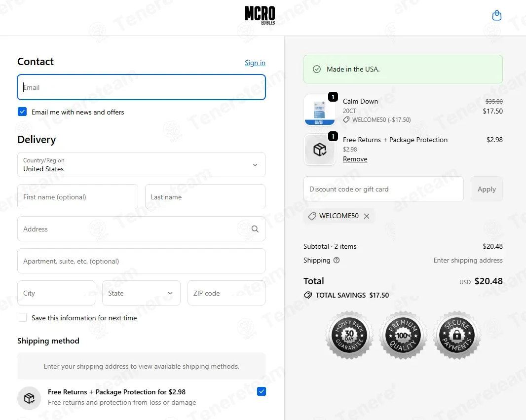Uncheck Free Returns + Package Protection checkbox
Viewport: 526px width, 420px height.
(262, 391)
